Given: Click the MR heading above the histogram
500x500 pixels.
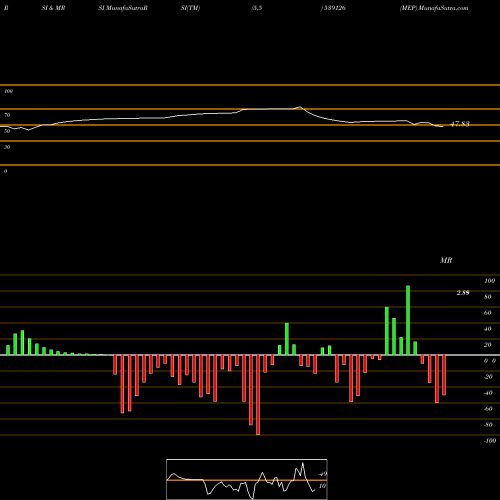Looking at the screenshot, I should pos(446,260).
